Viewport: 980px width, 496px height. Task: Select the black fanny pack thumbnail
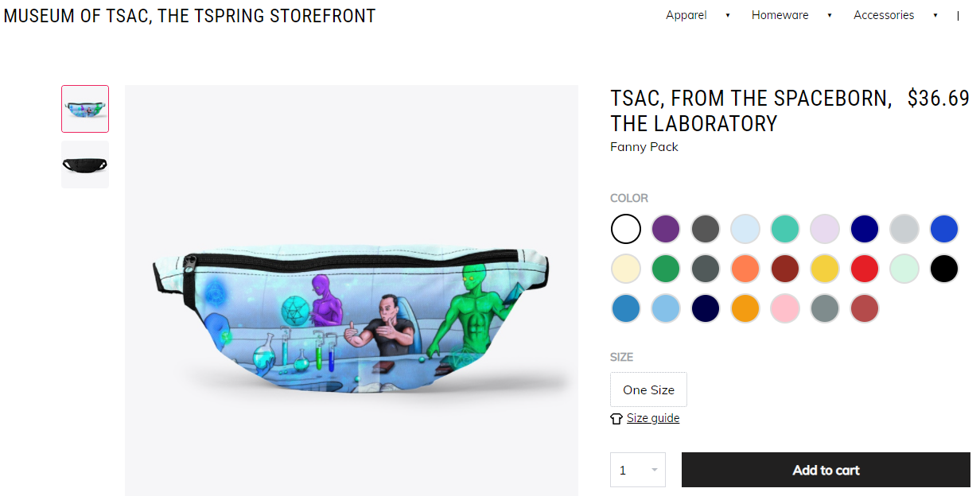click(x=85, y=165)
